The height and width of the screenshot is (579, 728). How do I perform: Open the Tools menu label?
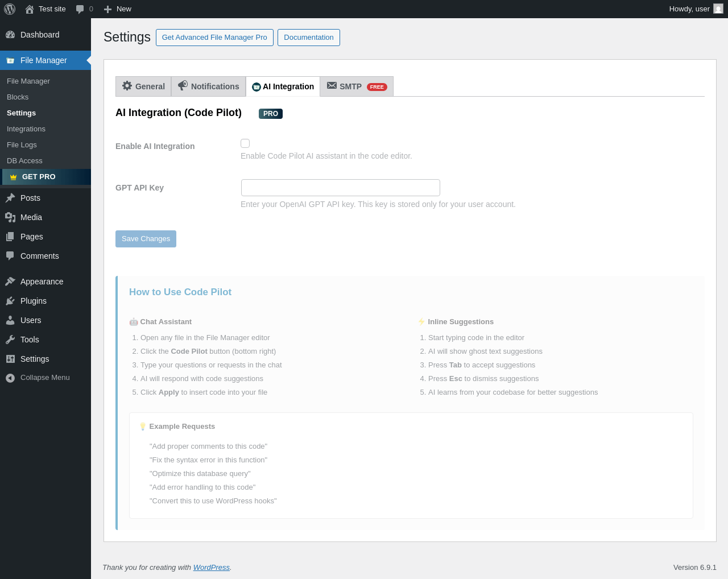[30, 340]
